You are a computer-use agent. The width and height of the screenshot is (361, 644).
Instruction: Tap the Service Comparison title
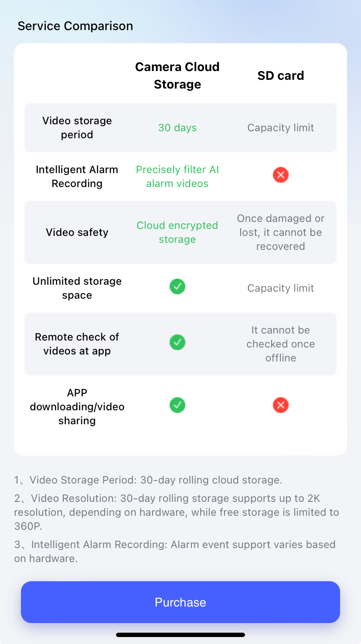pos(75,26)
